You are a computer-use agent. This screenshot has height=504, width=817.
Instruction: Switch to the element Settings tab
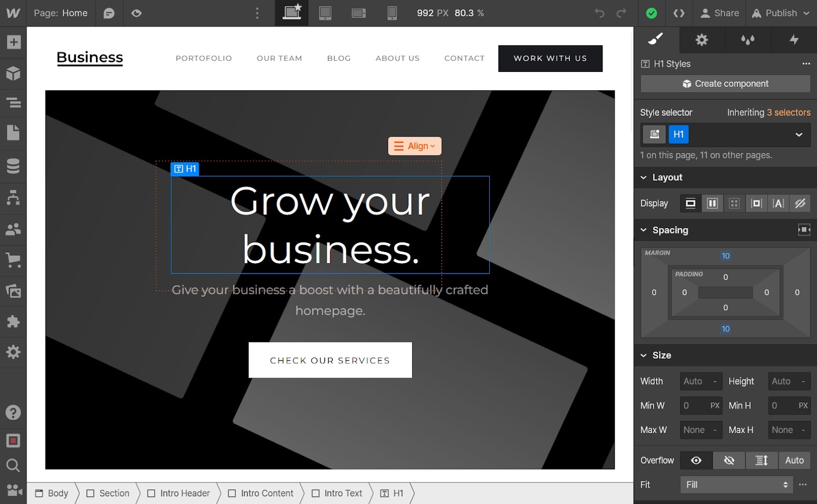pos(702,40)
